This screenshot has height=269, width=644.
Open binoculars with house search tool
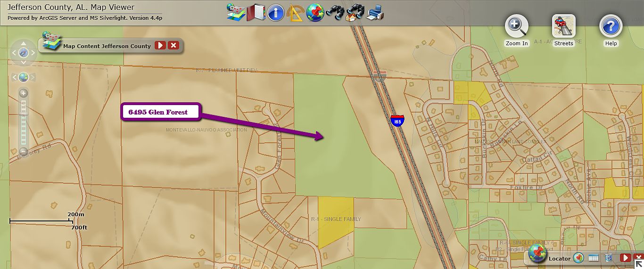point(355,12)
